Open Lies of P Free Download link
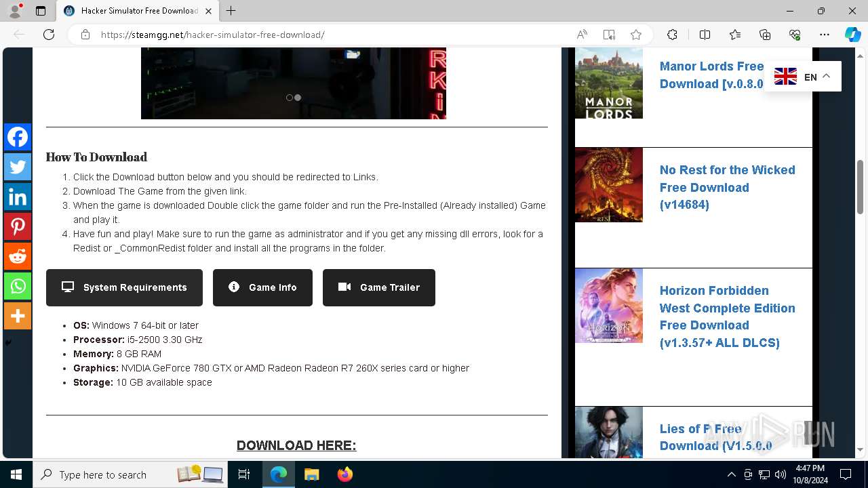Screen dimensions: 868x488 pos(715,437)
